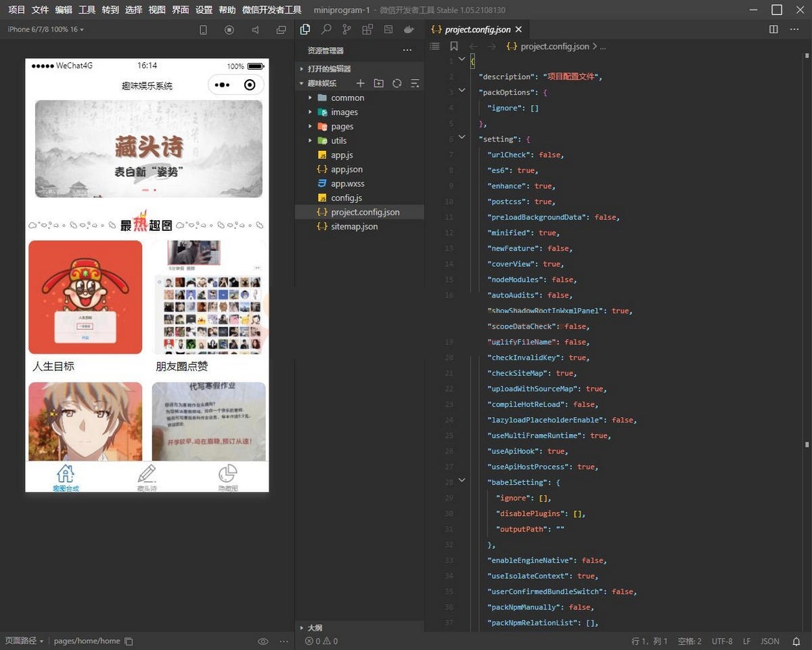Open the mini program capsule menu dots
This screenshot has height=650, width=812.
tap(222, 85)
